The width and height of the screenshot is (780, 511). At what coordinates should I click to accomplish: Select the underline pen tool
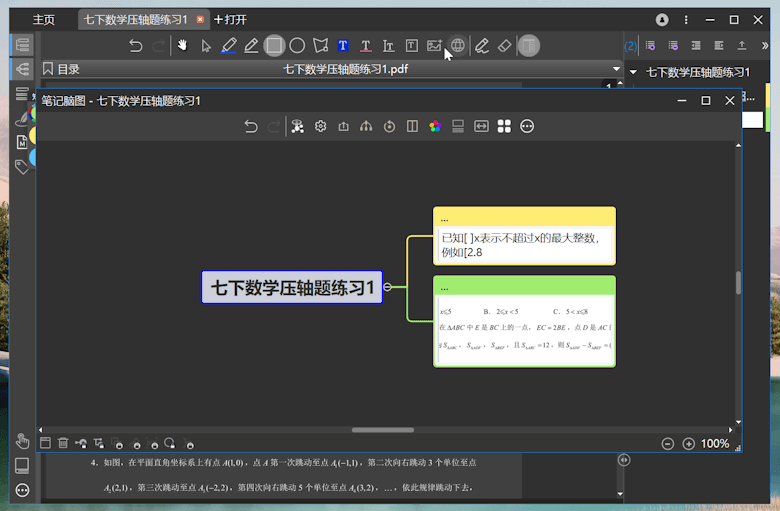point(251,46)
